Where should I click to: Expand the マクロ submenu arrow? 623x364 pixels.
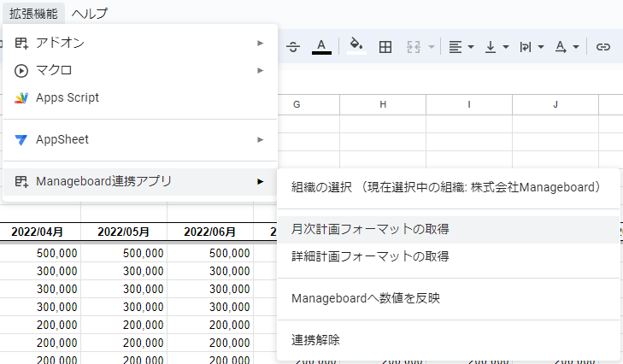[x=261, y=70]
